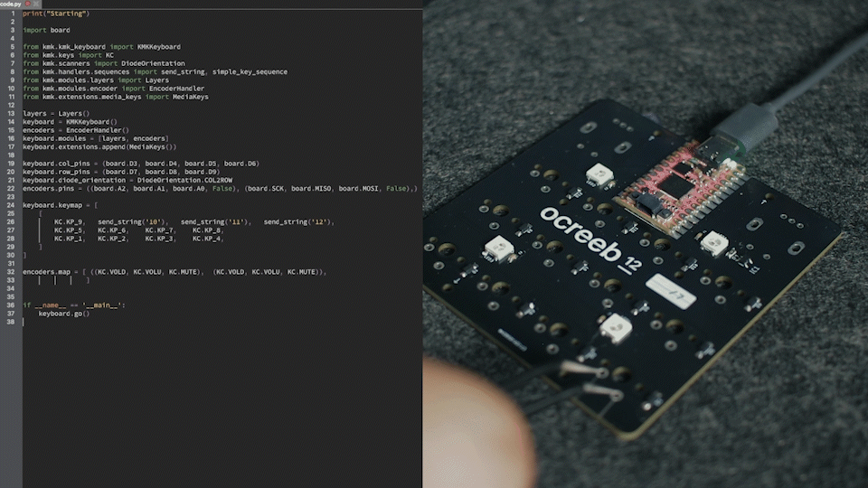The height and width of the screenshot is (488, 868).
Task: Place cursor in print("Starting") line
Action: [x=56, y=14]
